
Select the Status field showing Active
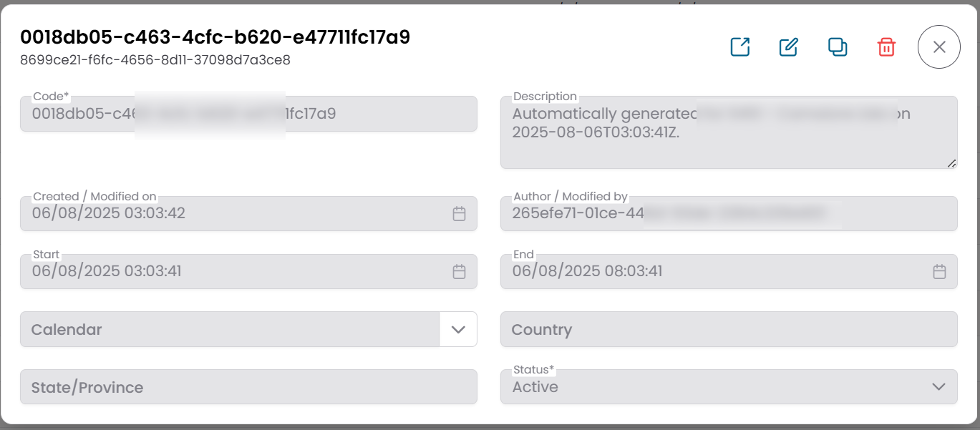click(716, 387)
